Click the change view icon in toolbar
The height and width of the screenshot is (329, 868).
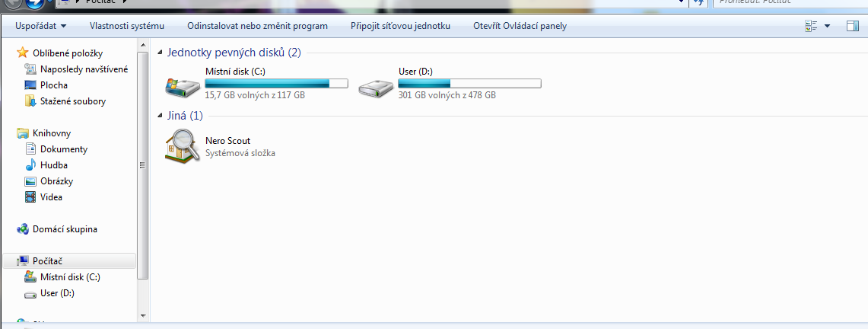pos(812,26)
